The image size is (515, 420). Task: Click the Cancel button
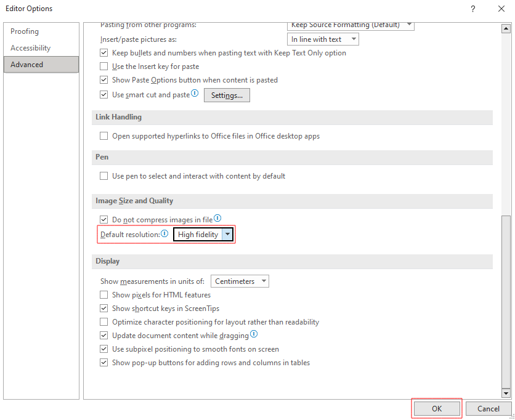pos(488,408)
